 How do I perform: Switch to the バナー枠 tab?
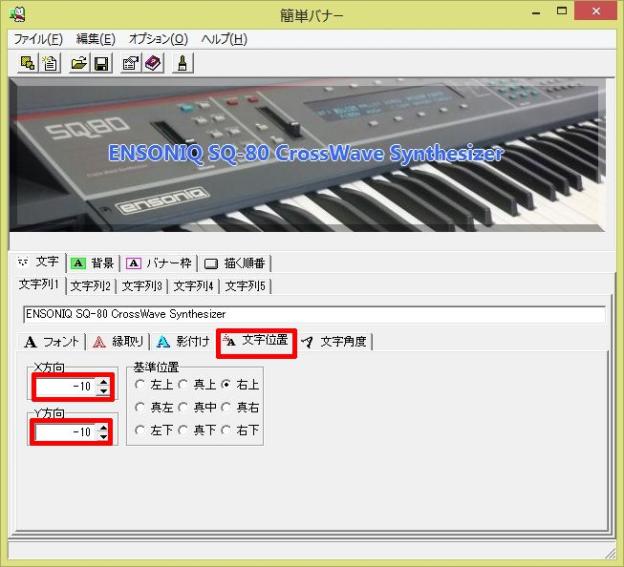click(x=158, y=263)
